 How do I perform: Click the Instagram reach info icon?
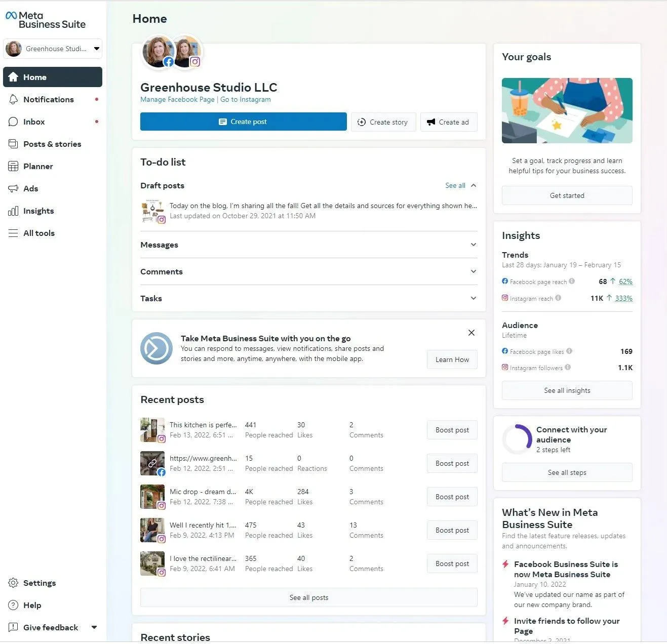coord(558,298)
